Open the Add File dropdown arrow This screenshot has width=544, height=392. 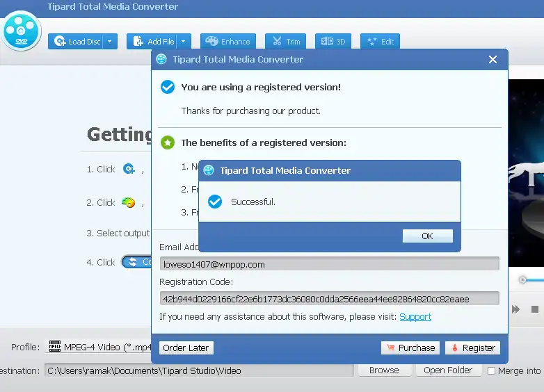[184, 42]
